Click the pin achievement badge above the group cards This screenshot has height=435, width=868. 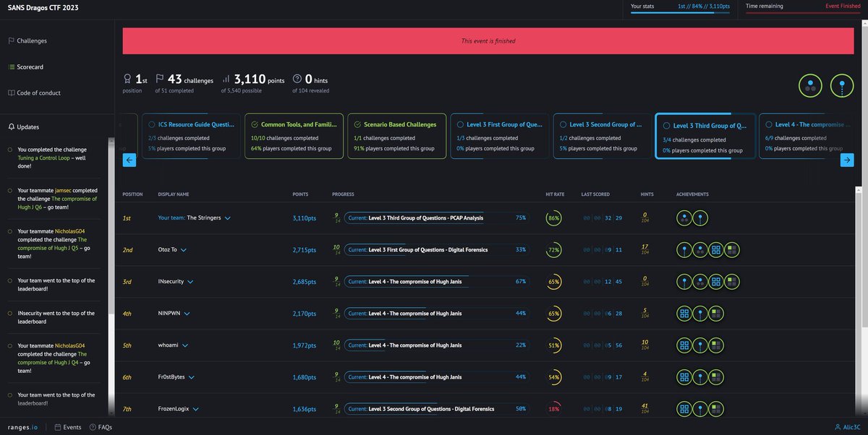click(x=842, y=86)
